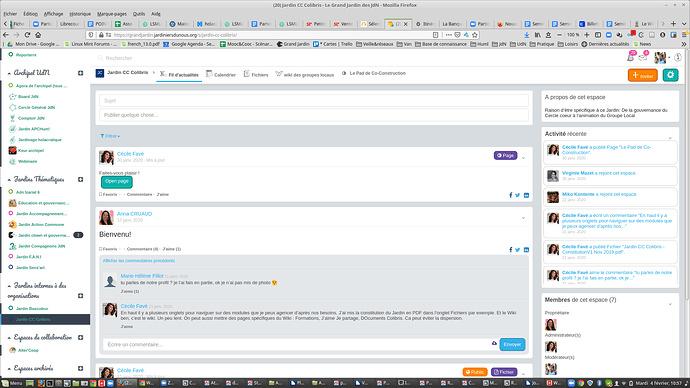Open the Filtrer dropdown
690x388 pixels.
(110, 136)
